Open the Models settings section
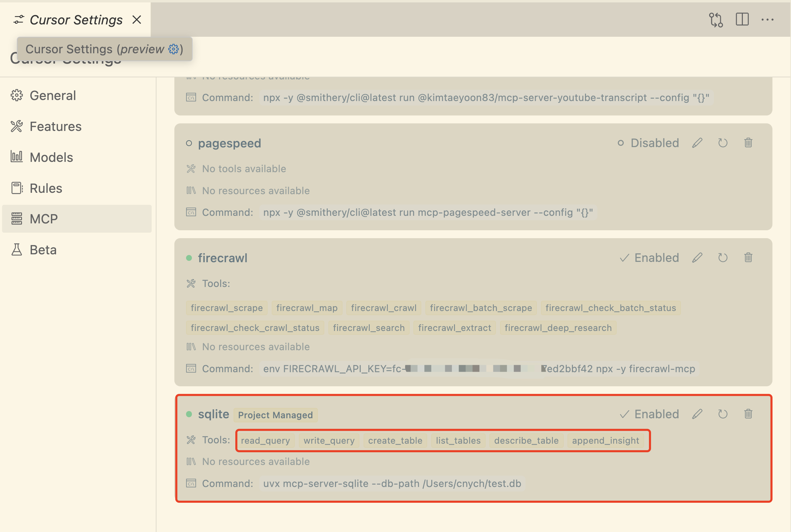791x532 pixels. 77,157
